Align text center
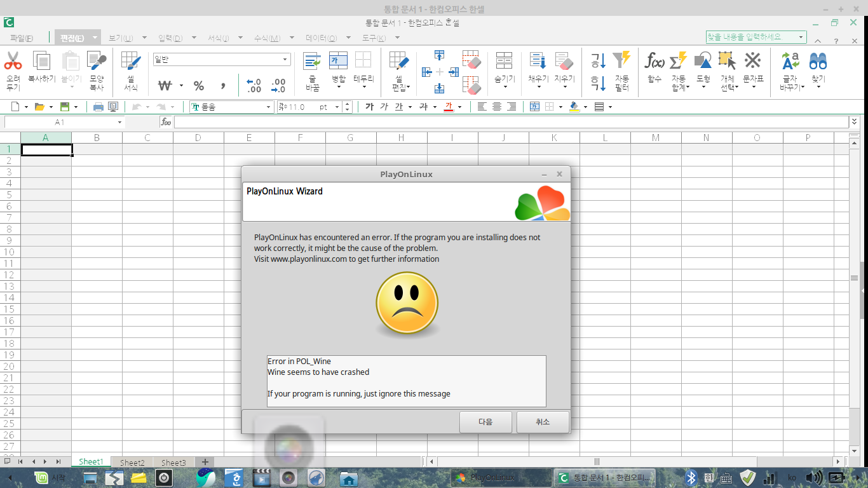 pyautogui.click(x=497, y=107)
